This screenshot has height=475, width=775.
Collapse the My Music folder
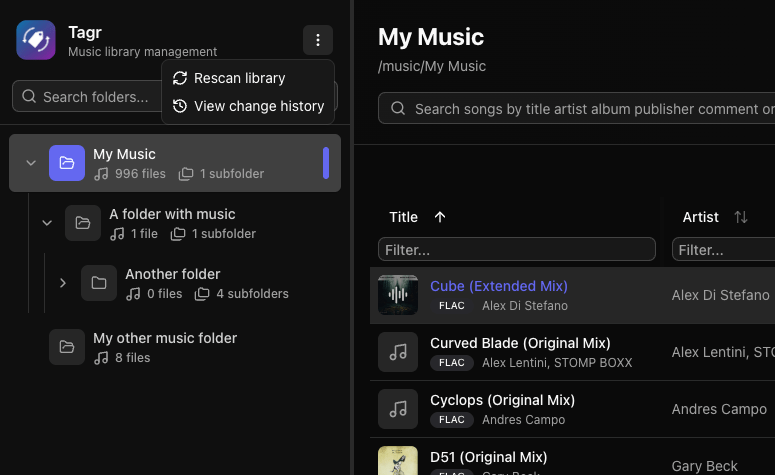tap(31, 163)
